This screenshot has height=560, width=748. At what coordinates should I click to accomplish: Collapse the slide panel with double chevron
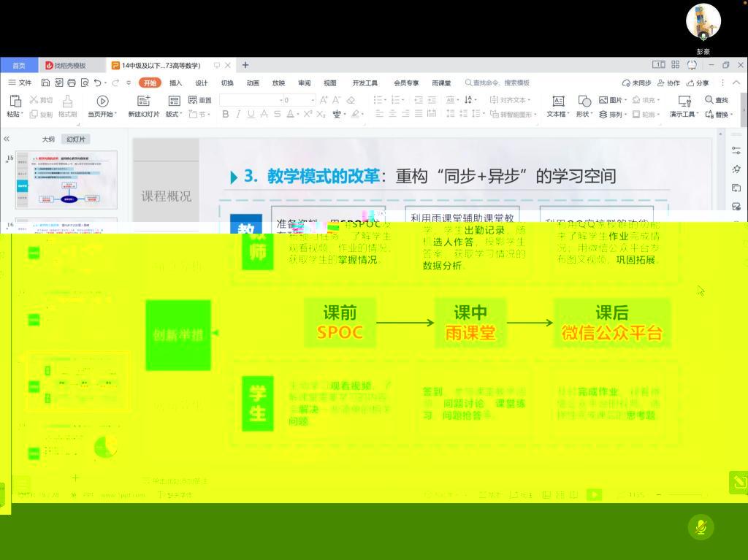[x=7, y=139]
